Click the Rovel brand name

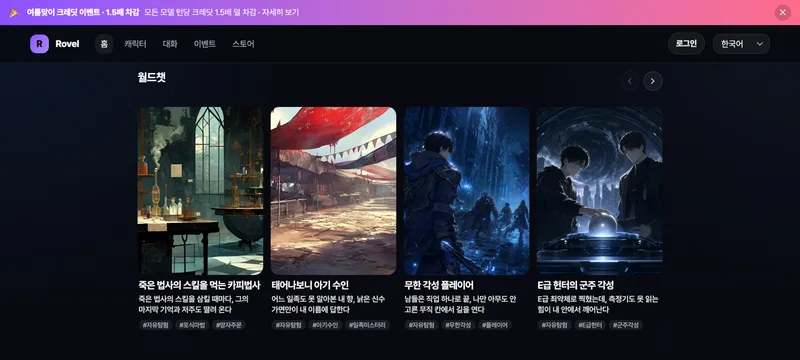(67, 44)
